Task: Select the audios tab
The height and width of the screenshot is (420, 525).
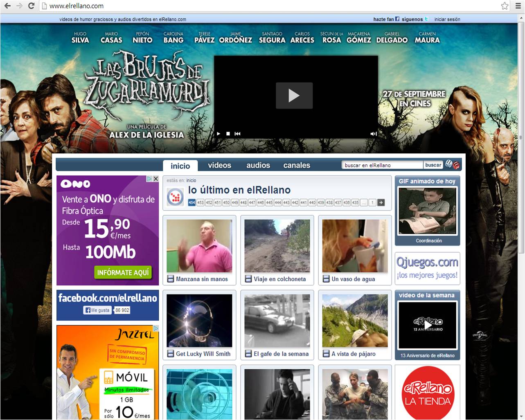Action: tap(258, 165)
